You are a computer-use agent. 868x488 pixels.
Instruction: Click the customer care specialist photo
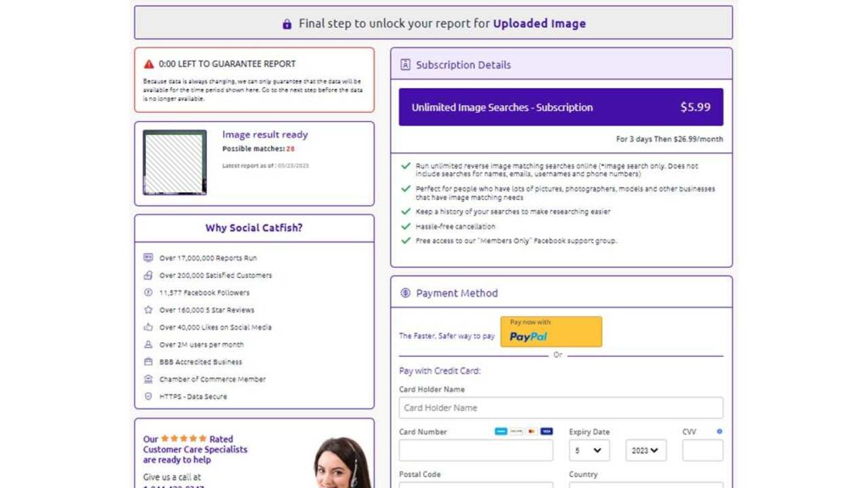[x=342, y=463]
